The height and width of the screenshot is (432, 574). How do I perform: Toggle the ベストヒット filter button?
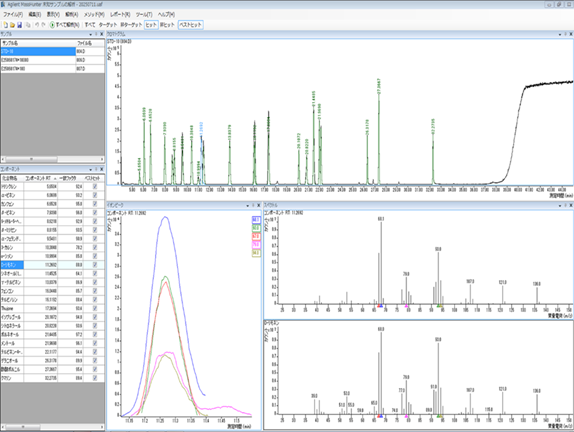[x=190, y=25]
